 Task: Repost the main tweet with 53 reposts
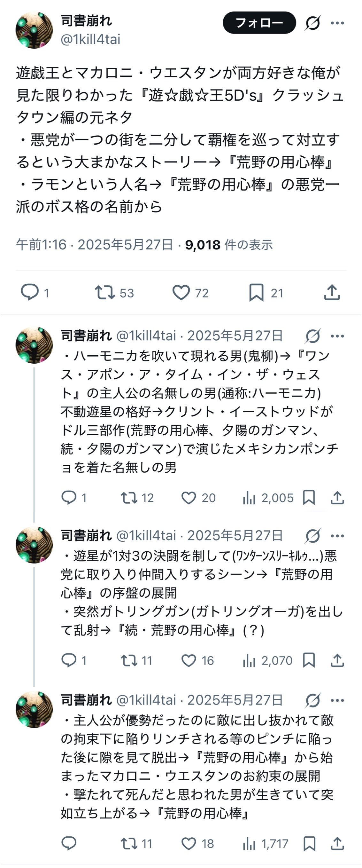coord(105,292)
